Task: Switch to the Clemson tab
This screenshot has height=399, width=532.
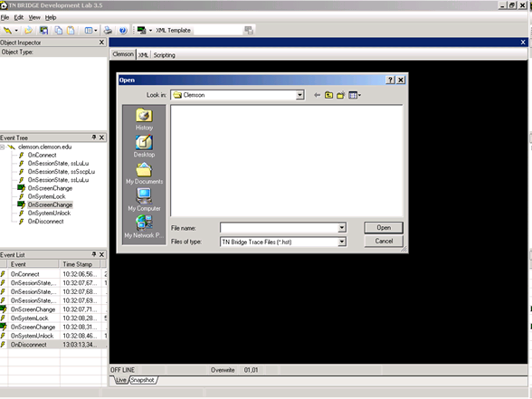Action: (123, 54)
